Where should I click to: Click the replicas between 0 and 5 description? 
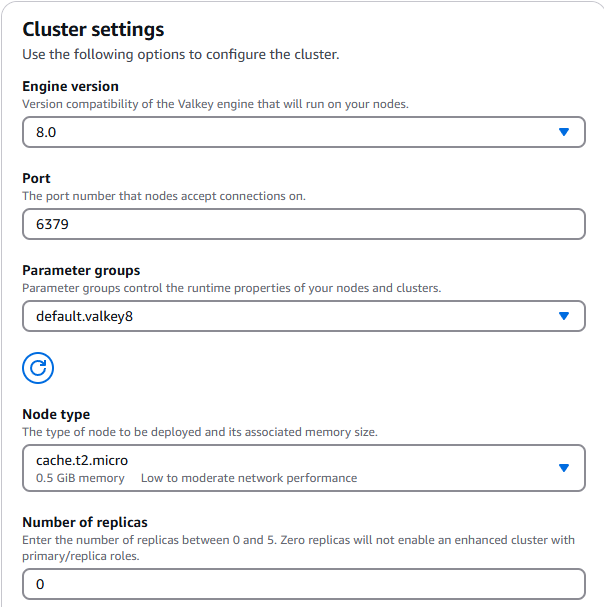pyautogui.click(x=298, y=540)
